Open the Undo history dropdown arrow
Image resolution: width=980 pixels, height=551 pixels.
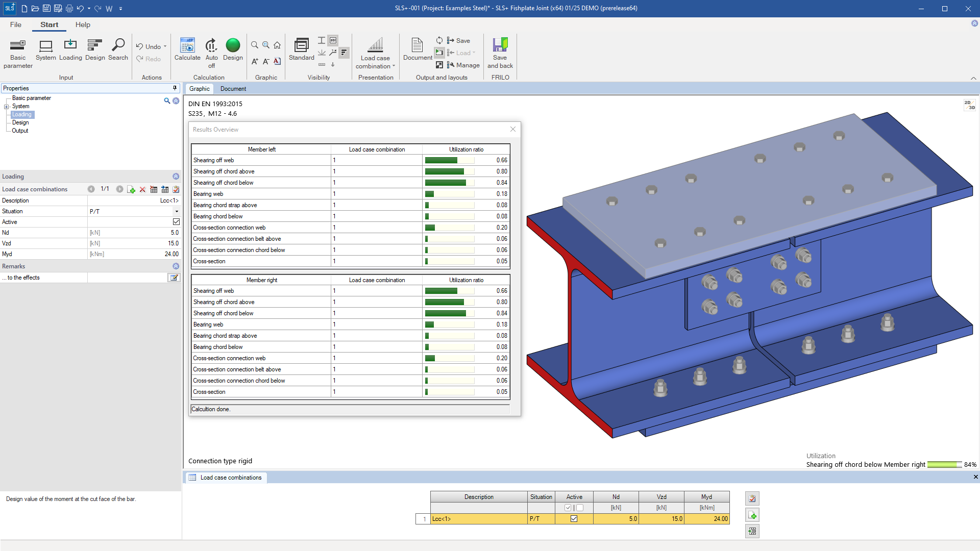click(x=165, y=46)
